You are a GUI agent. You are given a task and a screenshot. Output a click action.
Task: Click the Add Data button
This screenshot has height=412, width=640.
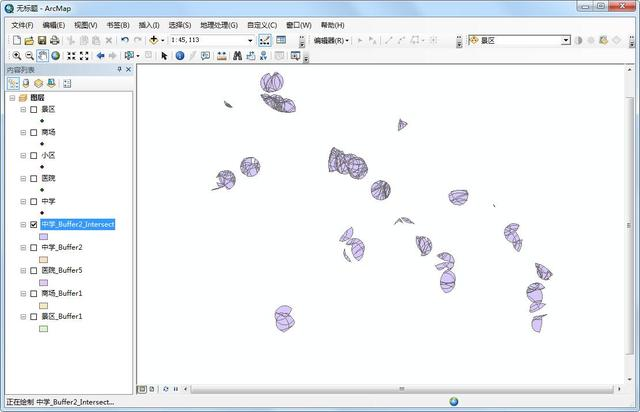153,40
